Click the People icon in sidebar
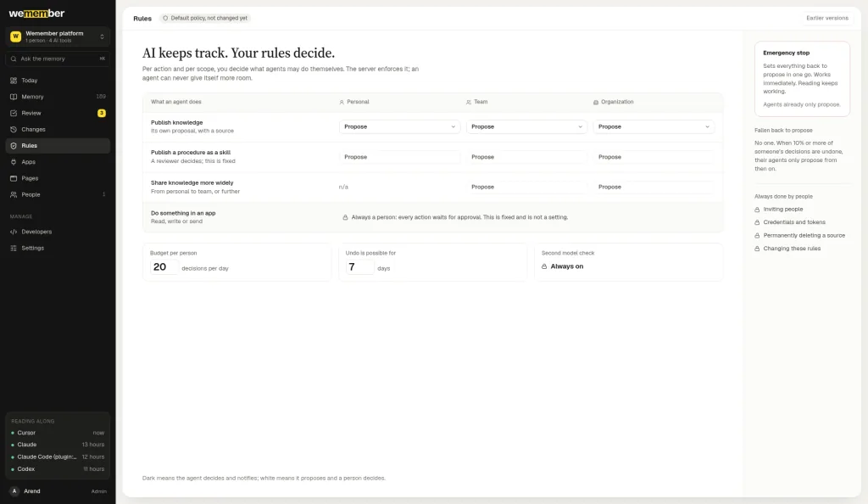 (x=14, y=194)
